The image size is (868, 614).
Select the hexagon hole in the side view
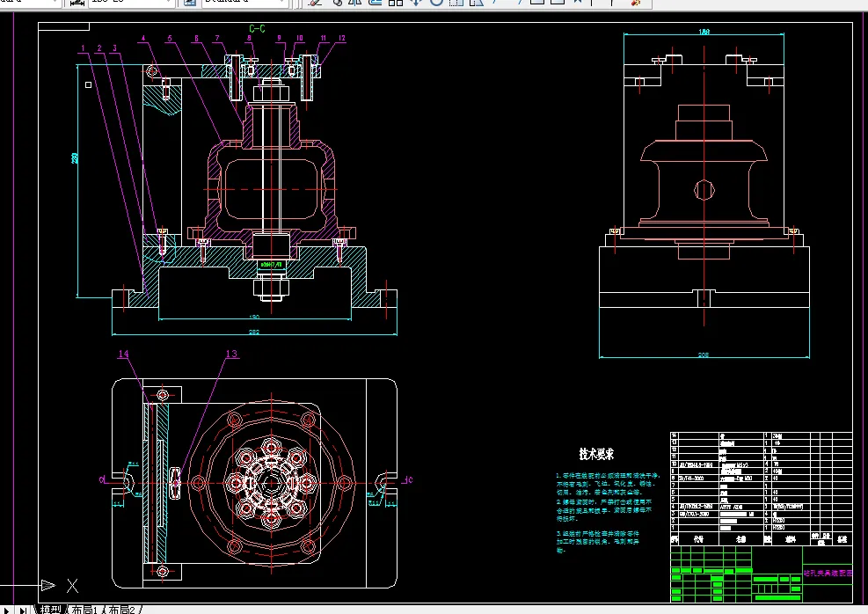point(704,190)
